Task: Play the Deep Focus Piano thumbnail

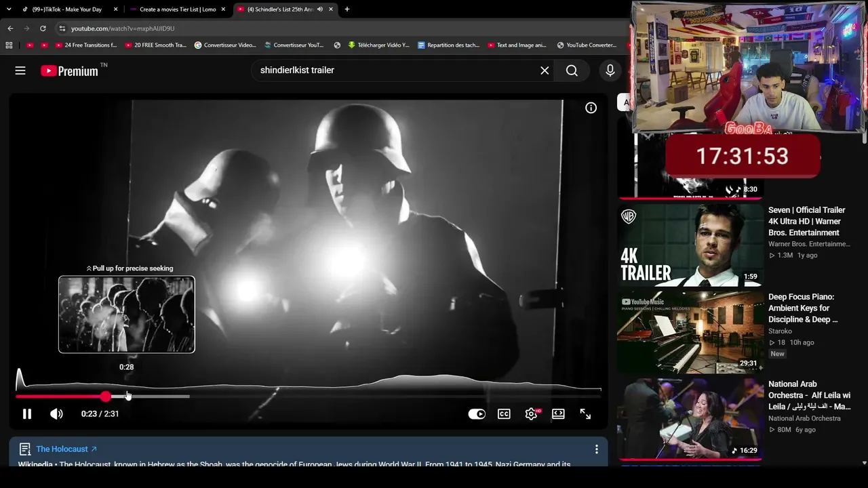Action: coord(690,332)
